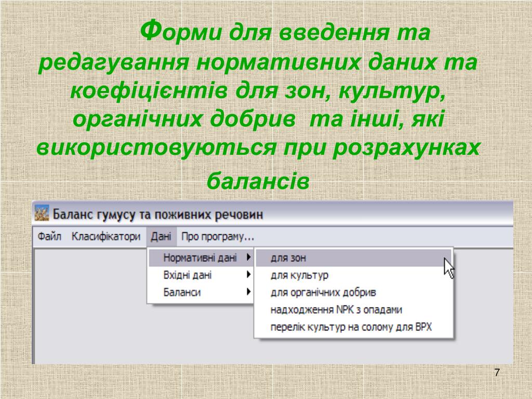Viewport: 532px width, 399px height.
Task: Choose 'надходження NPK з опадами' option
Action: tap(353, 310)
